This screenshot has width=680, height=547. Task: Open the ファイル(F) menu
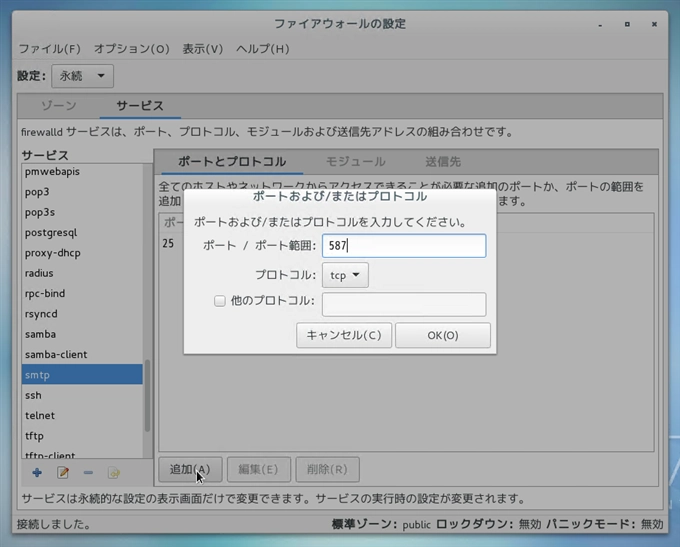pos(50,49)
